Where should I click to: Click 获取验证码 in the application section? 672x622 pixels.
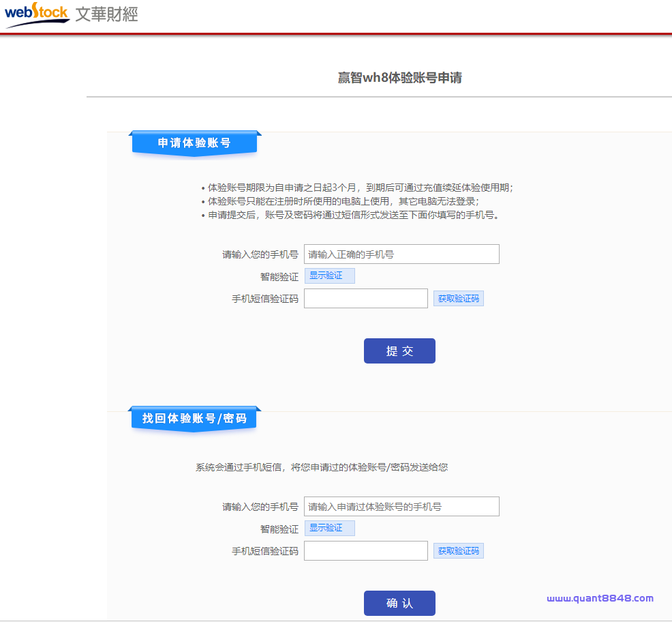[x=458, y=299]
